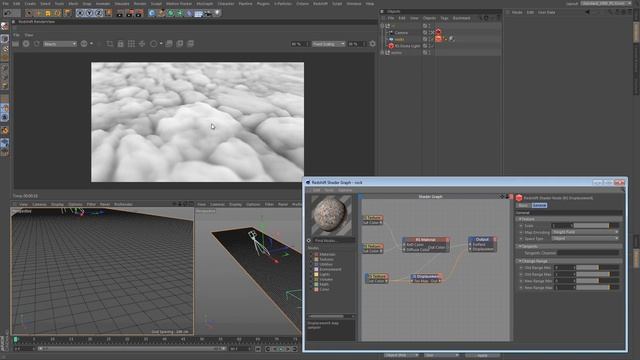Open Space Type Object dropdown
Screen dimensions: 640x360
585,238
